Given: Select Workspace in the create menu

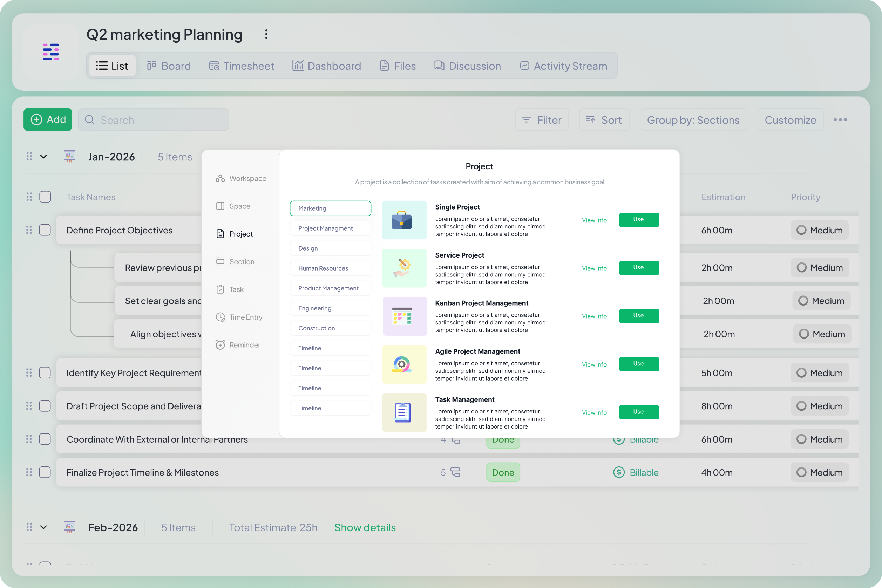Looking at the screenshot, I should tap(241, 178).
